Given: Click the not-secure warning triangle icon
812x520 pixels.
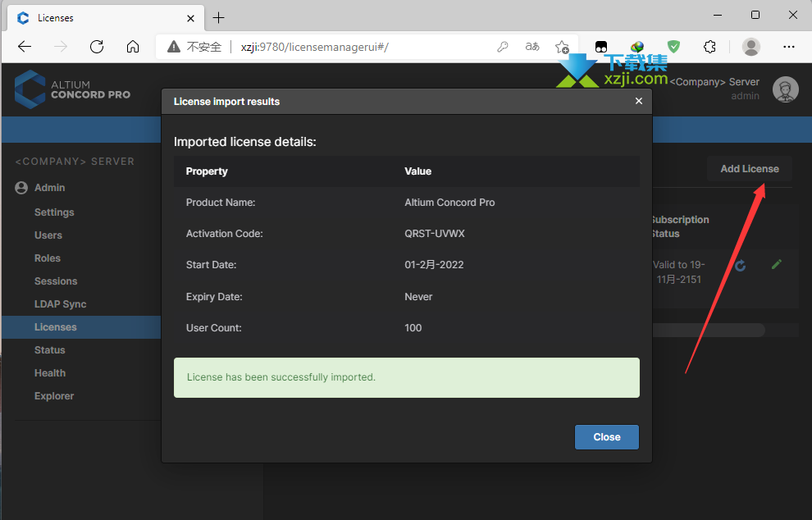Looking at the screenshot, I should pos(174,47).
